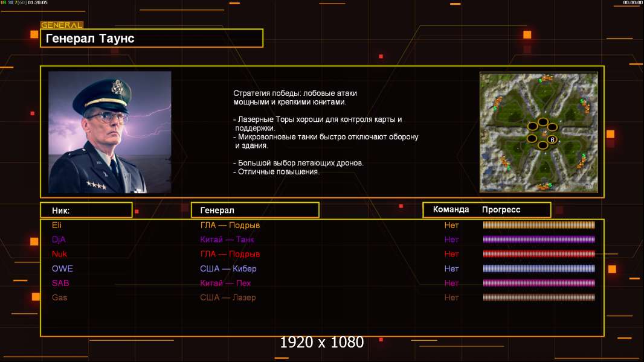Click 'США — Кибер' general entry

[228, 268]
